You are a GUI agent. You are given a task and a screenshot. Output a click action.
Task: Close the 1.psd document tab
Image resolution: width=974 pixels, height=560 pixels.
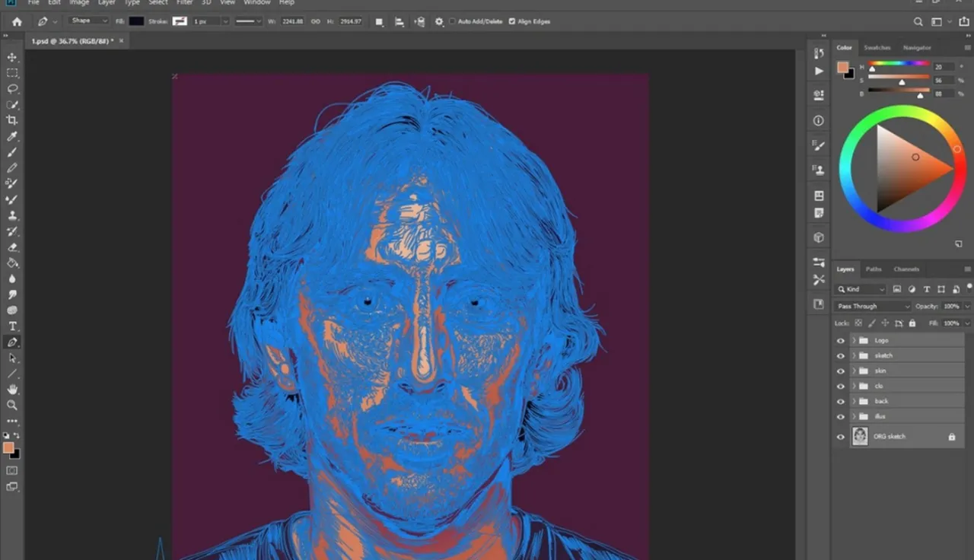pyautogui.click(x=121, y=41)
